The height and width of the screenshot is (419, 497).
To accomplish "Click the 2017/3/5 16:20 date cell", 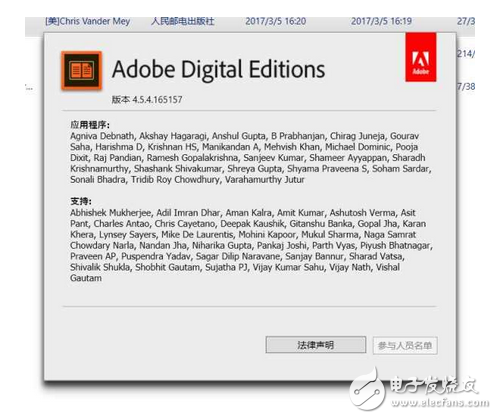I will 276,21.
